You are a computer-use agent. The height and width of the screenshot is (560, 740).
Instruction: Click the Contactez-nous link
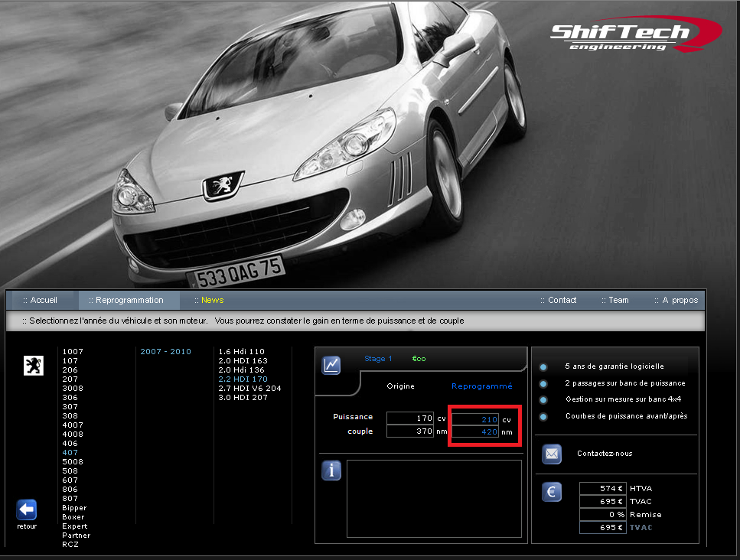605,454
